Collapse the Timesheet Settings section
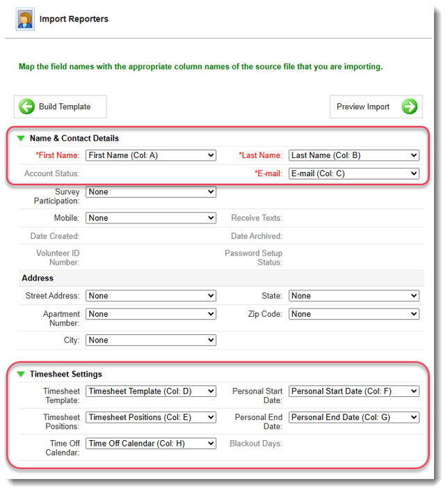Image resolution: width=448 pixels, height=493 pixels. coord(21,374)
